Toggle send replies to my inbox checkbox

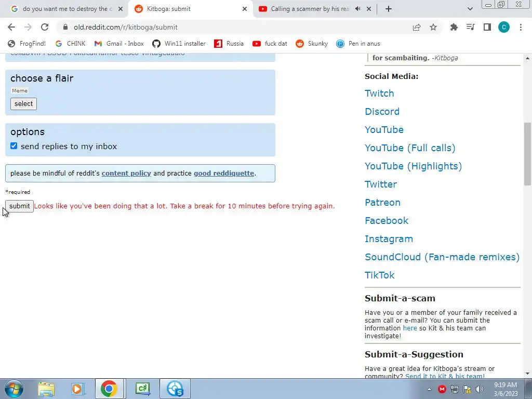(14, 146)
